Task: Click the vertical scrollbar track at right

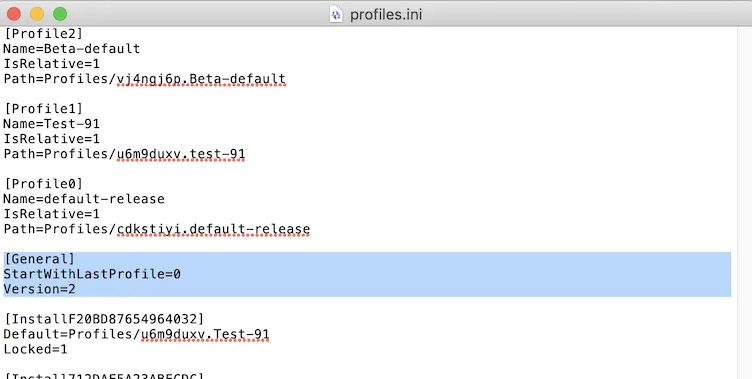Action: (x=744, y=202)
